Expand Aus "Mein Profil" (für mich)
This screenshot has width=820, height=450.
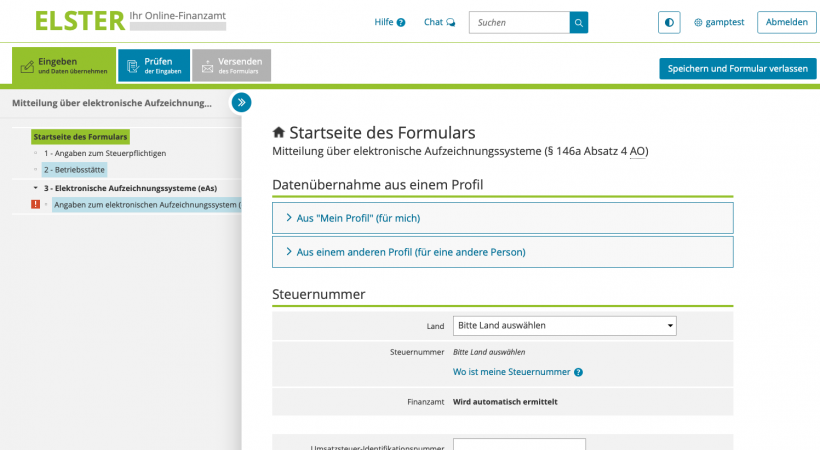point(503,218)
